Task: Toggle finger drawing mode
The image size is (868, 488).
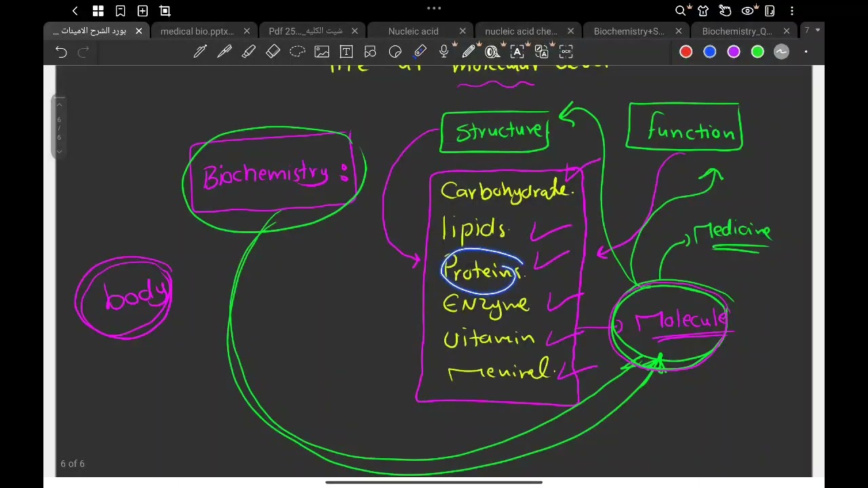Action: click(725, 11)
